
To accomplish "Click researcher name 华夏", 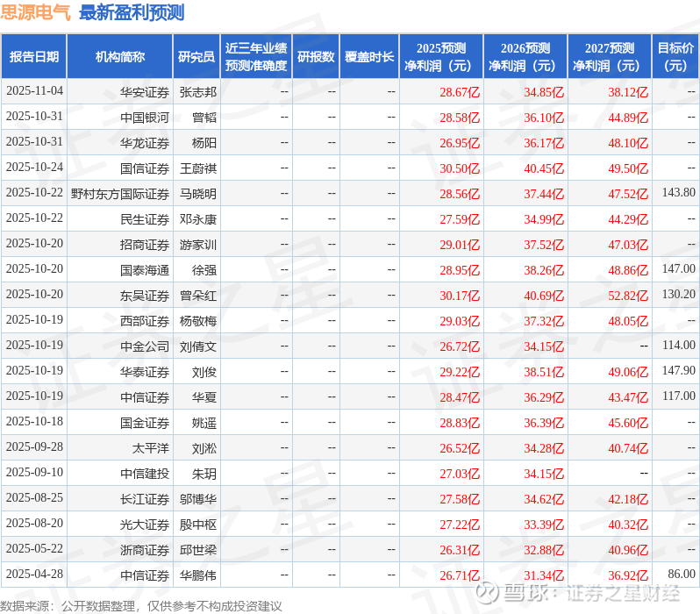I will click(204, 398).
